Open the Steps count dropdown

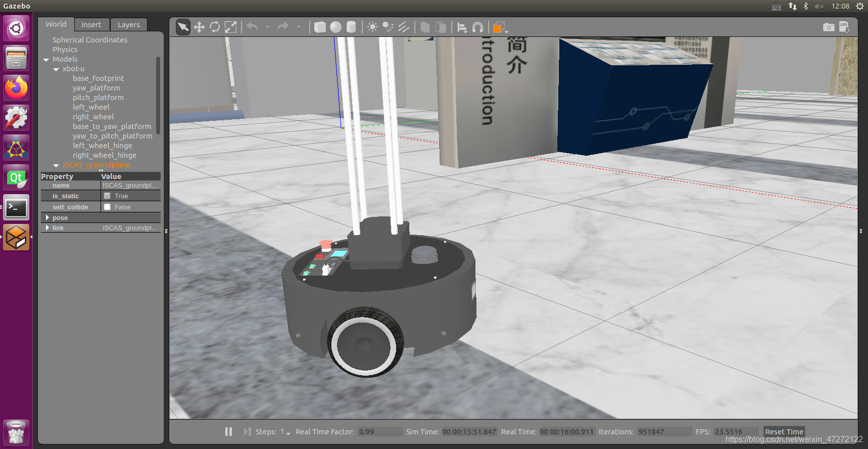click(x=285, y=432)
